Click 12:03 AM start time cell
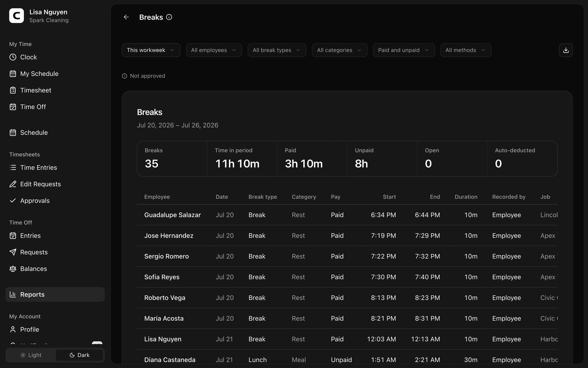The image size is (588, 368). (381, 339)
